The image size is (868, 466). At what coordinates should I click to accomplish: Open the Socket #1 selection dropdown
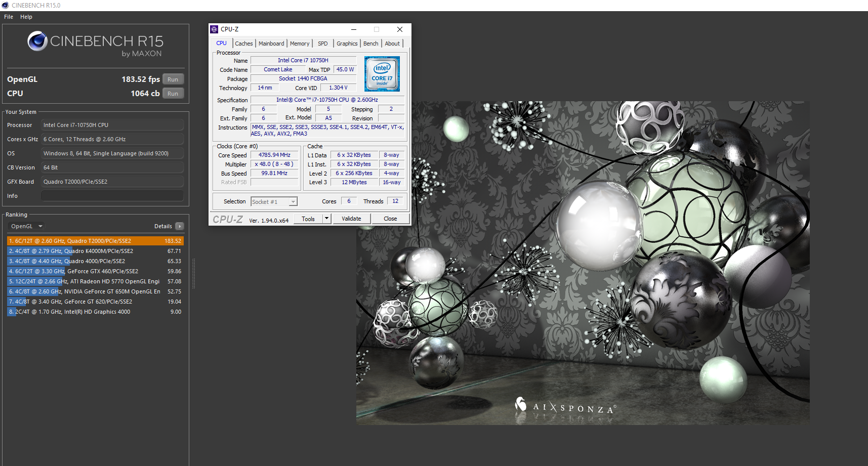[x=274, y=202]
